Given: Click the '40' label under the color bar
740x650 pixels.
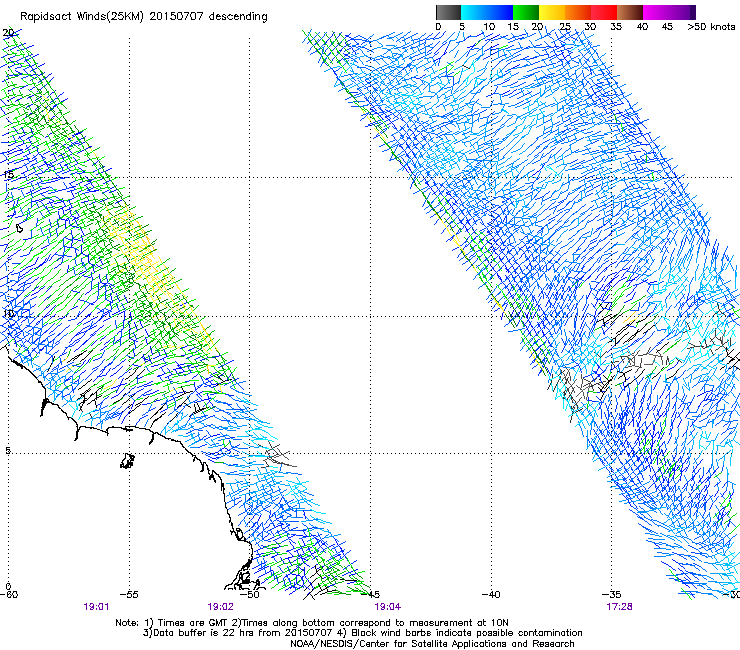Looking at the screenshot, I should point(642,27).
